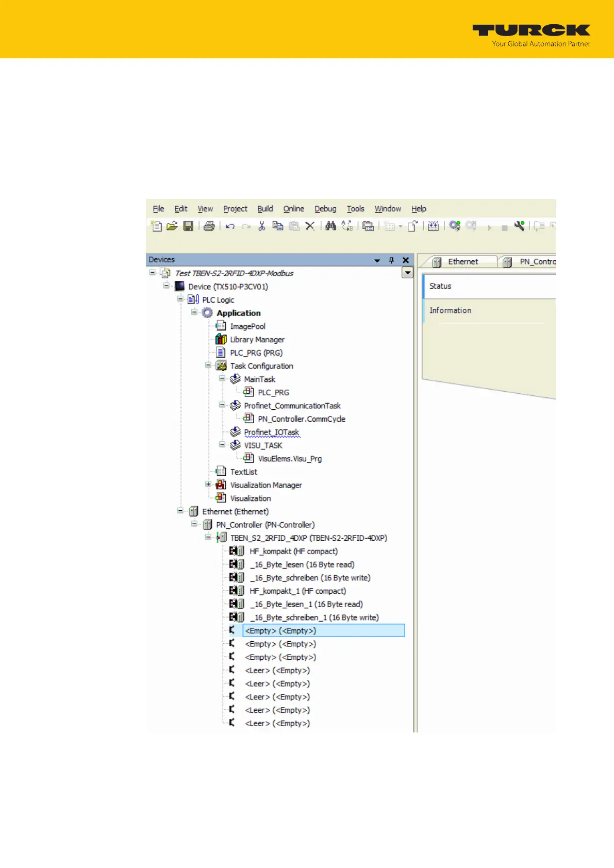Collapse the Ethernet (Ethernet) node
Screen dimensions: 614x868
(x=180, y=511)
